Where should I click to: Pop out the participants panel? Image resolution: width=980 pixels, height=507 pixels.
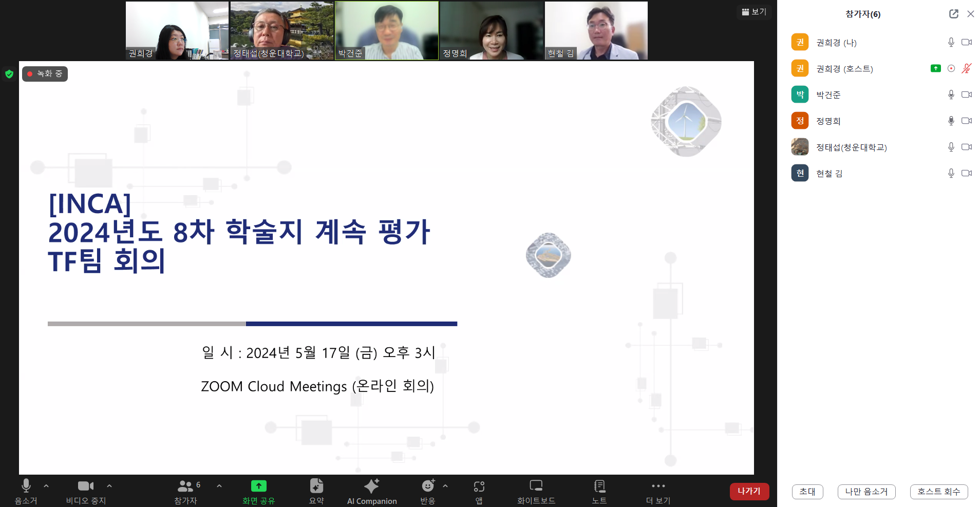pyautogui.click(x=954, y=14)
